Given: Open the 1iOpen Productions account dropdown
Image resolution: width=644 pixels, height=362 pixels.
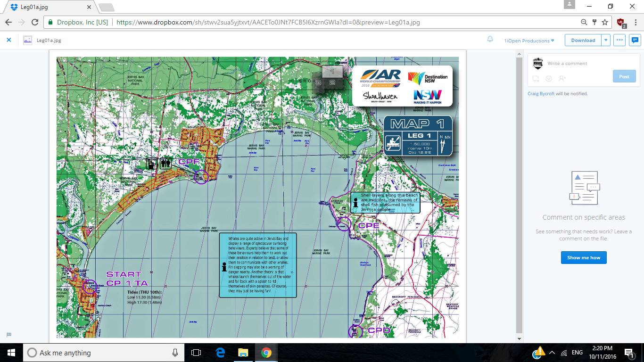Looking at the screenshot, I should (529, 41).
